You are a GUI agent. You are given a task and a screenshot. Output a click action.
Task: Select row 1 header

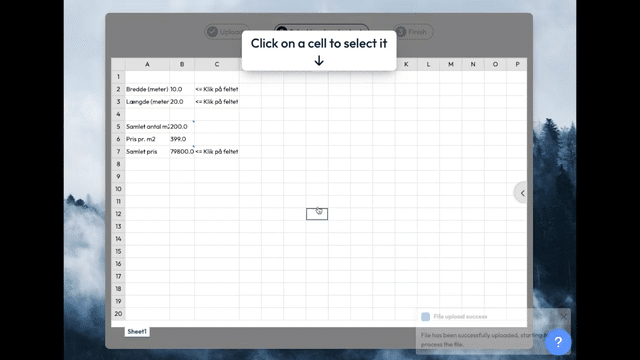click(118, 77)
